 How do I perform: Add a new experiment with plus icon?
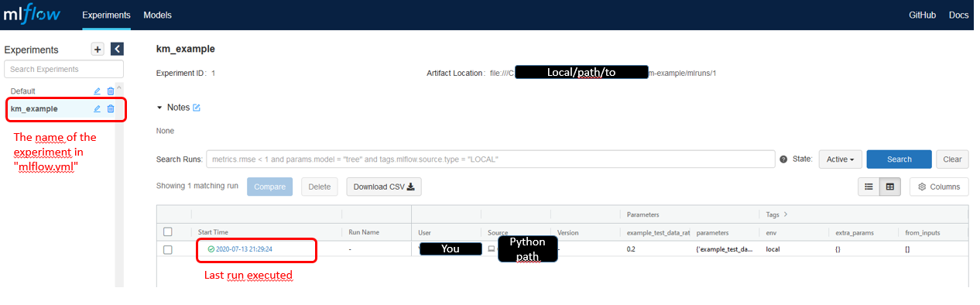98,49
